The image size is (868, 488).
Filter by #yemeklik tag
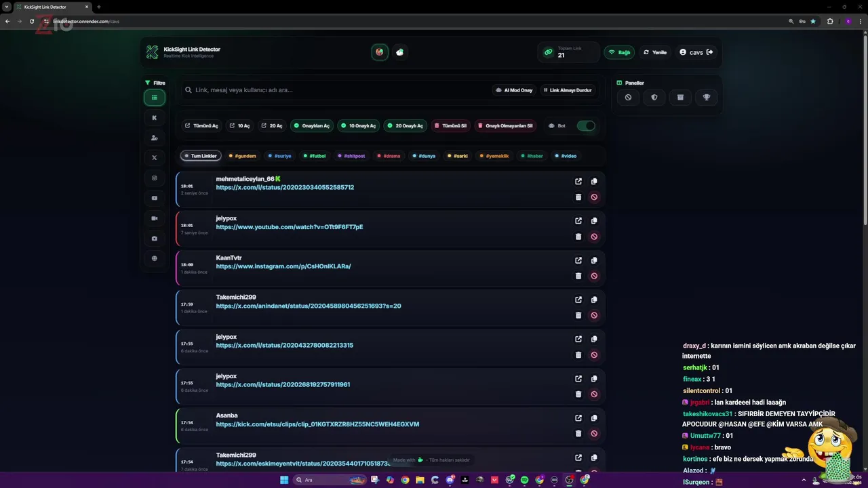click(494, 156)
